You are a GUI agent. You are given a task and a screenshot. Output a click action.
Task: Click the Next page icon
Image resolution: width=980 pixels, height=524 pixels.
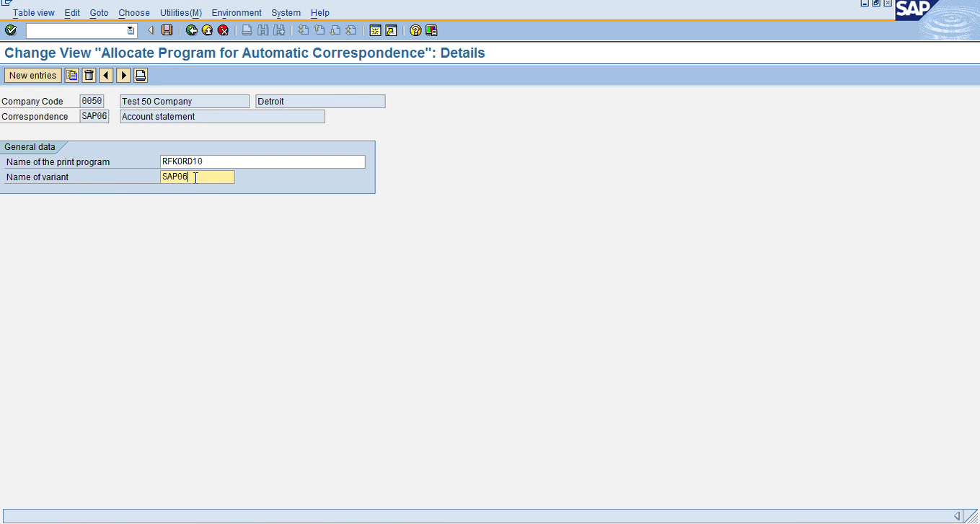coord(335,30)
